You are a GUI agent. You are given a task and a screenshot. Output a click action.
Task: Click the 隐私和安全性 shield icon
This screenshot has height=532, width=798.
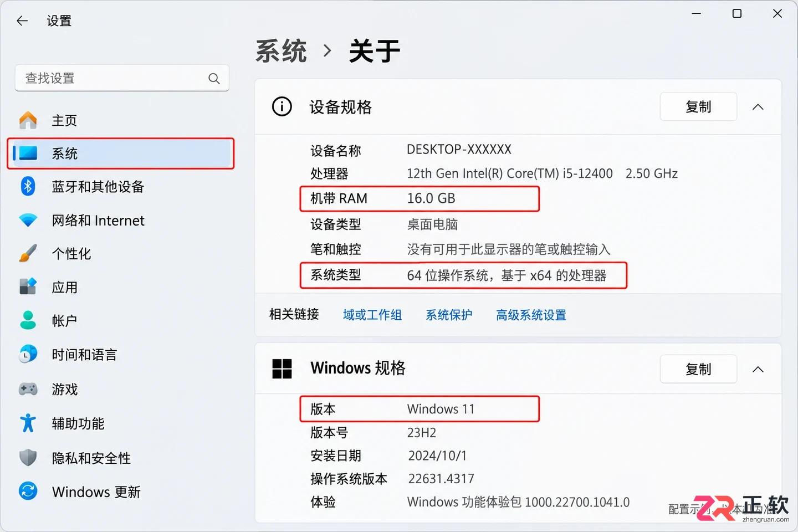[x=28, y=458]
